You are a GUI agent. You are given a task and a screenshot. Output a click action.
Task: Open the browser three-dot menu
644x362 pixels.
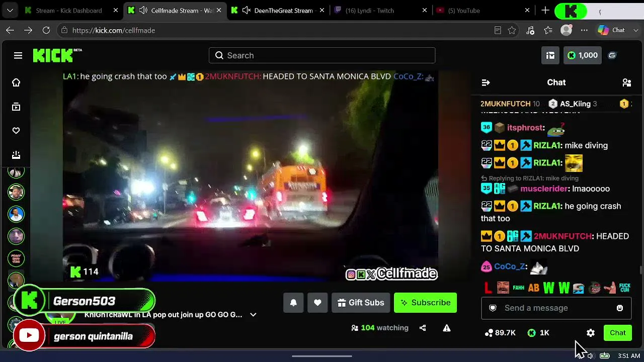tap(584, 30)
